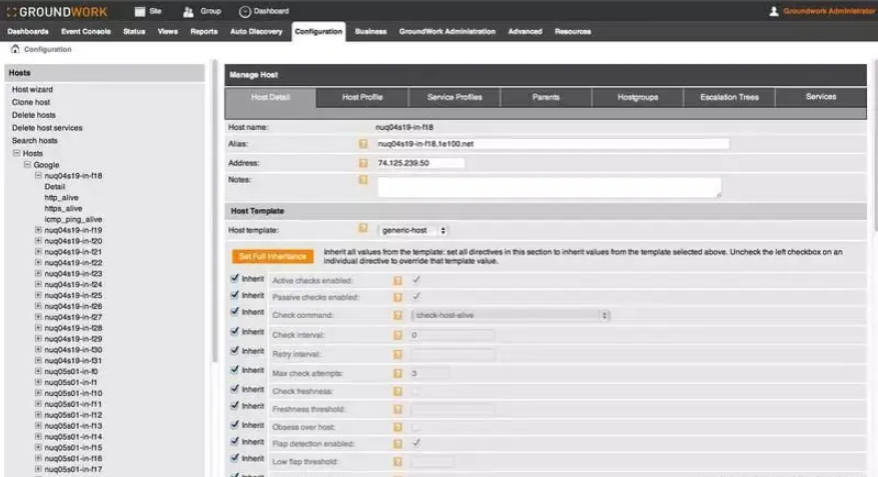Open help icon for Retry interval
This screenshot has height=477, width=878.
pos(398,354)
